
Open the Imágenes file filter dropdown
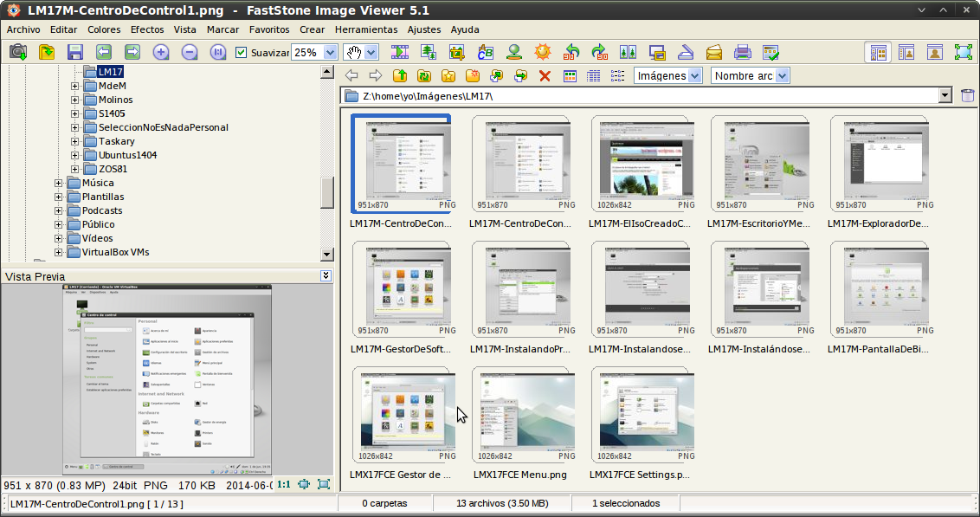pos(694,76)
